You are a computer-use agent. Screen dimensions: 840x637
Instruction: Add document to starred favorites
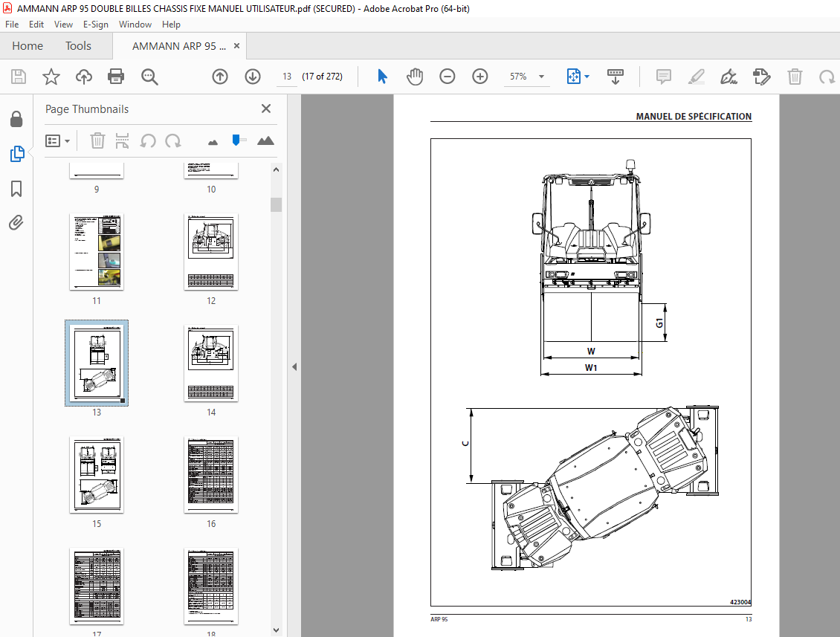point(51,77)
